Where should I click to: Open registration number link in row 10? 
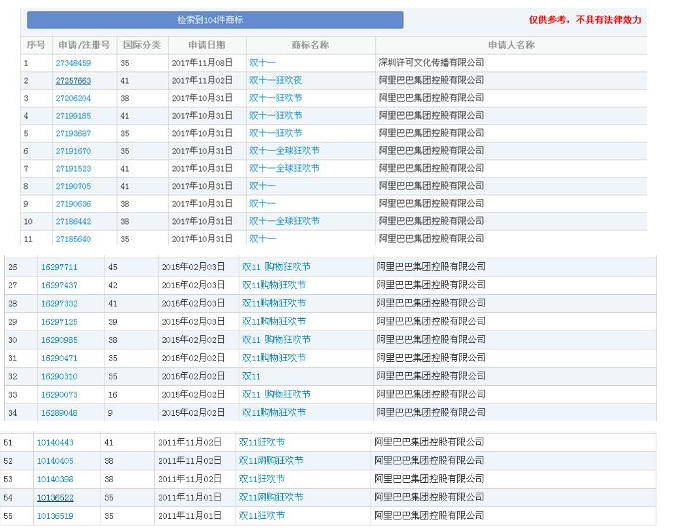click(73, 221)
